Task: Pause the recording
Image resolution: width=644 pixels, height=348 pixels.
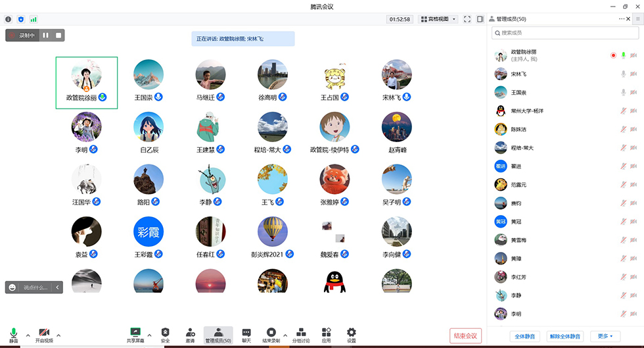Action: pyautogui.click(x=46, y=36)
